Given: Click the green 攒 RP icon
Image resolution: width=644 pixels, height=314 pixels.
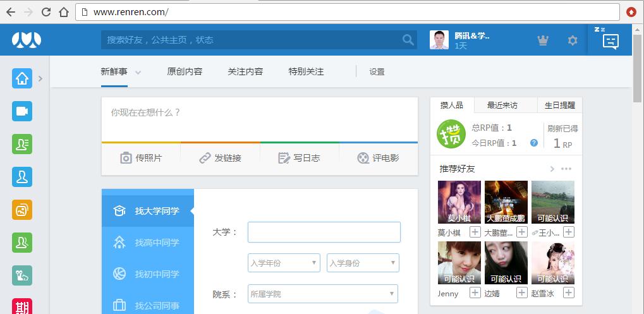Looking at the screenshot, I should click(x=451, y=134).
